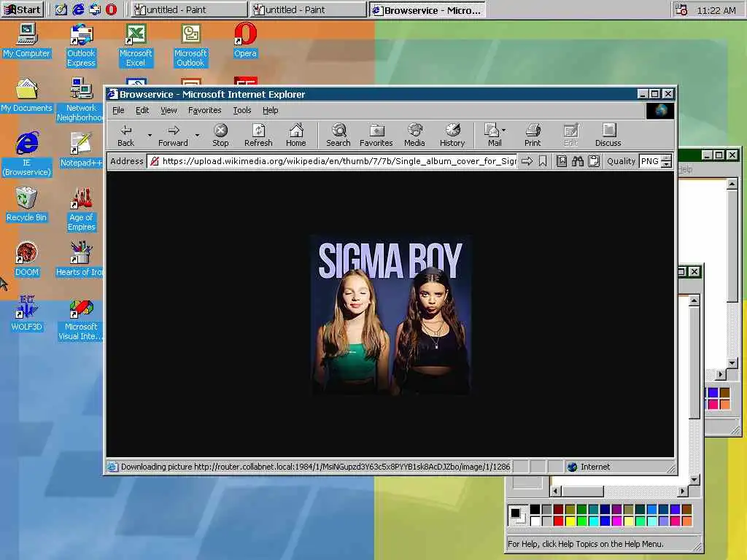Image resolution: width=747 pixels, height=560 pixels.
Task: Show the History pane
Action: [452, 135]
